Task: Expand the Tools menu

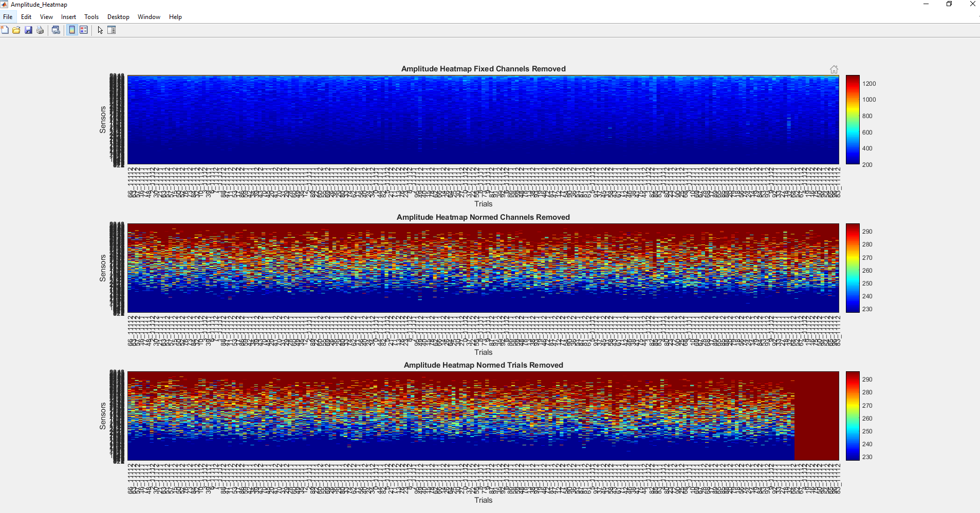Action: coord(91,17)
